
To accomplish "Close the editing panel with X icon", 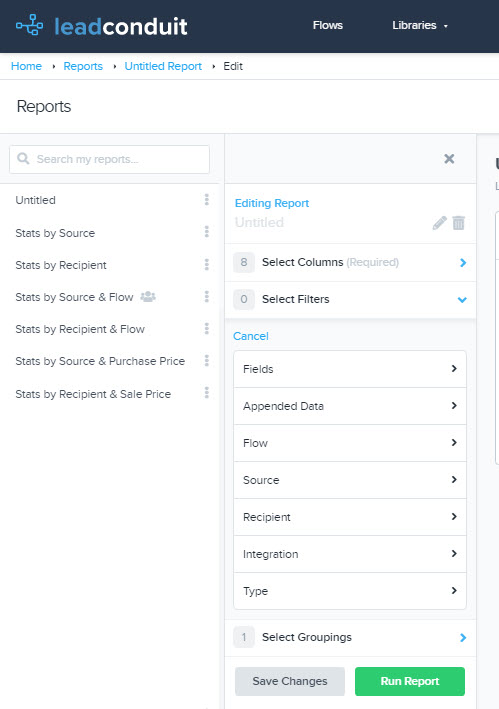I will pos(449,159).
